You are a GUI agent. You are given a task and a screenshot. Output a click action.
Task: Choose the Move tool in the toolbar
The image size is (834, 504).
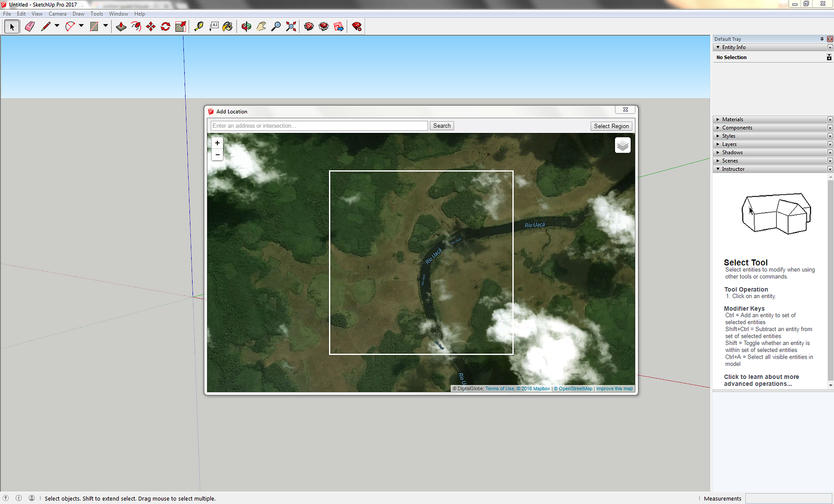[x=151, y=27]
